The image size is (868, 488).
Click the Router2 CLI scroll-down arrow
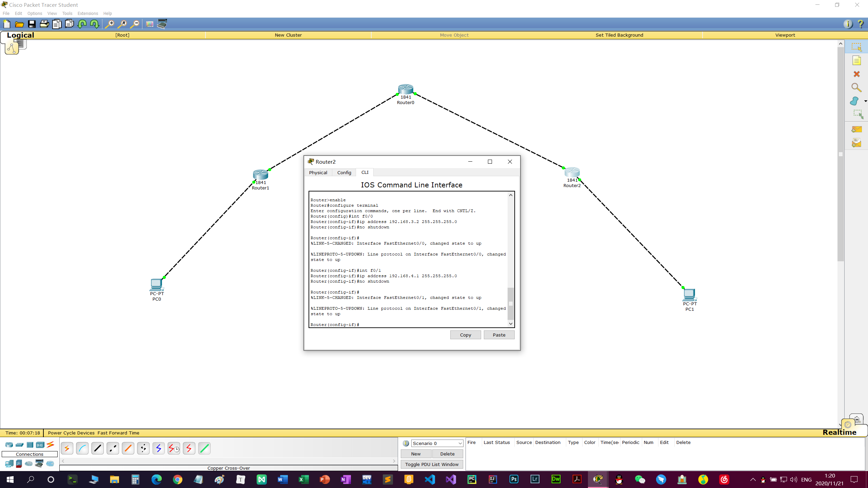click(x=511, y=324)
